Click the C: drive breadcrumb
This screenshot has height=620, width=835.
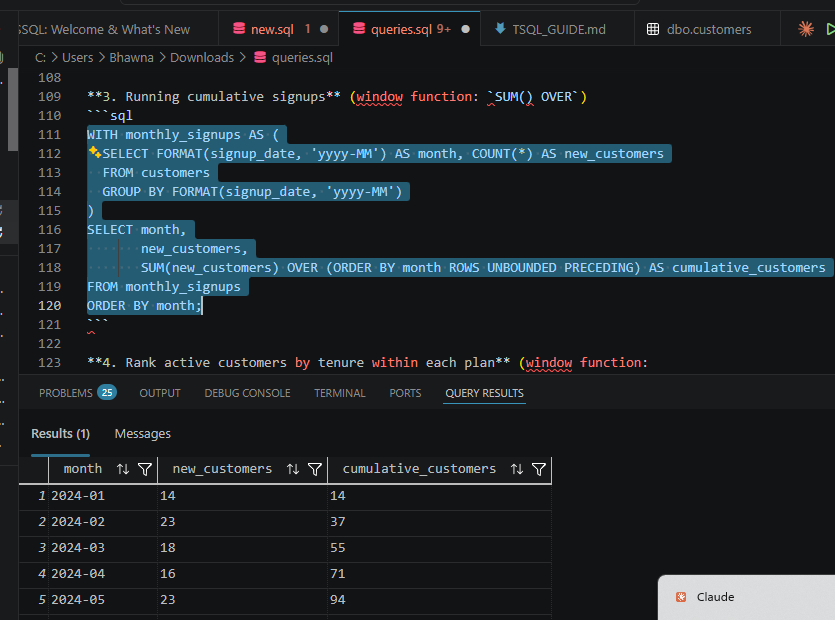click(40, 58)
